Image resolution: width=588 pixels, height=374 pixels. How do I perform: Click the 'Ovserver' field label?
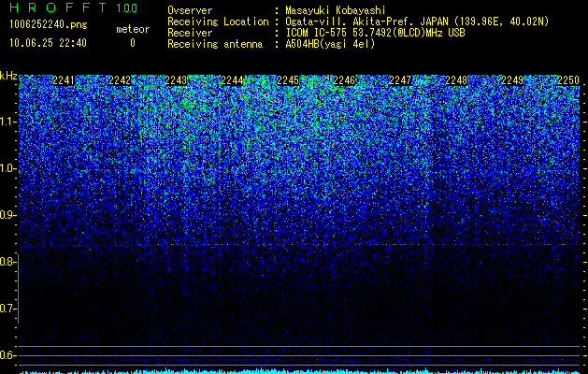[190, 10]
